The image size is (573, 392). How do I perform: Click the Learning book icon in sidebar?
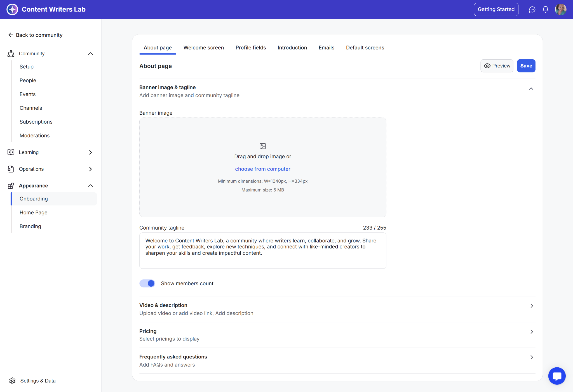pyautogui.click(x=11, y=152)
